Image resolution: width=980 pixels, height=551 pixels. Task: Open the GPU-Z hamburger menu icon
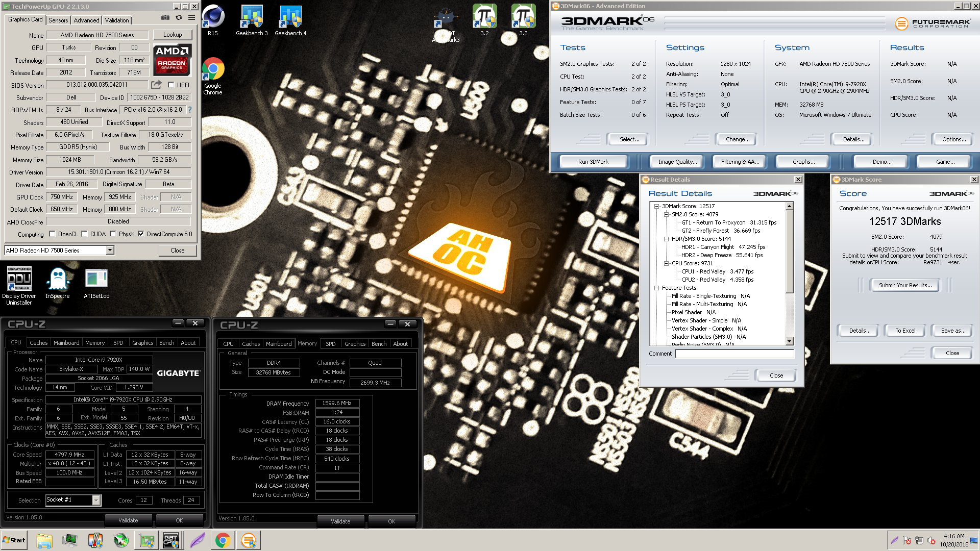(x=192, y=18)
